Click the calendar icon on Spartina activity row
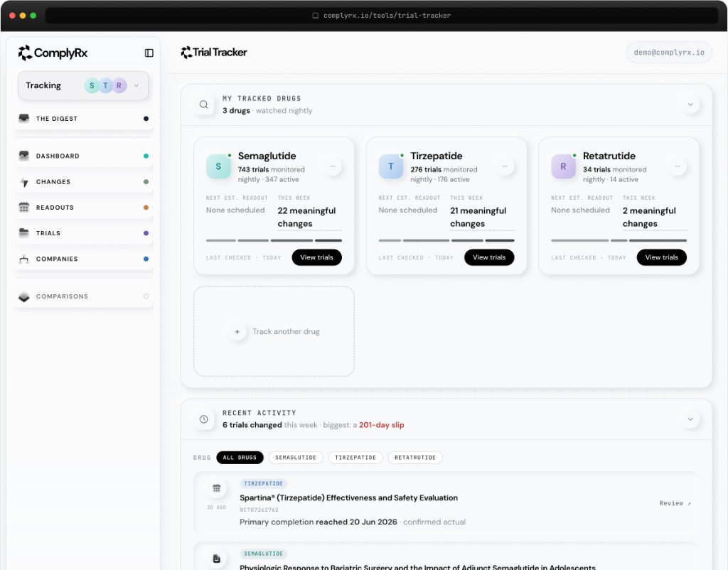728x570 pixels. tap(216, 488)
